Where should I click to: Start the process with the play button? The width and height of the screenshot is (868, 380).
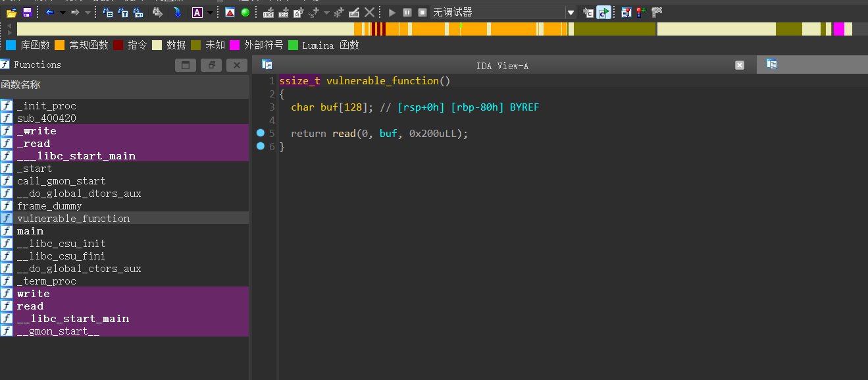coord(392,13)
